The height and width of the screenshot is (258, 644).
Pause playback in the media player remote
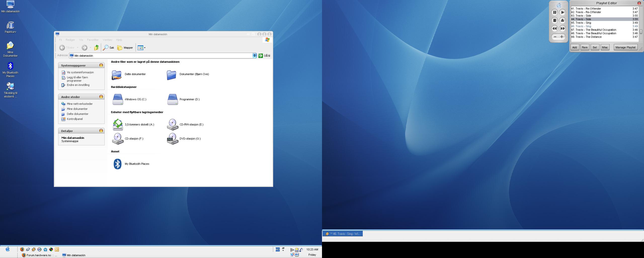(x=555, y=12)
